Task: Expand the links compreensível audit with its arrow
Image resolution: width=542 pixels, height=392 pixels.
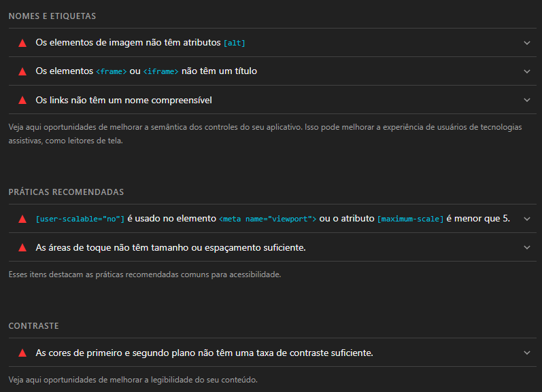Action: [526, 100]
